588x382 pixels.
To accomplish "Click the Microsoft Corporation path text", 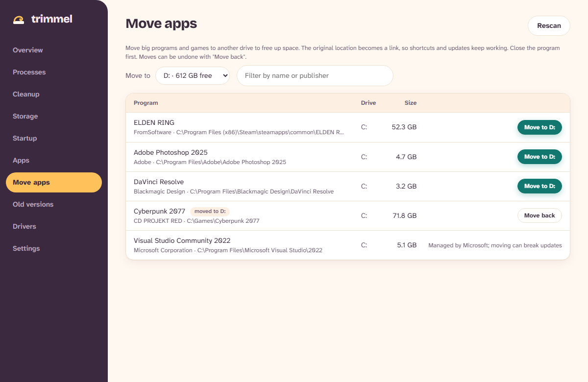I will (228, 250).
